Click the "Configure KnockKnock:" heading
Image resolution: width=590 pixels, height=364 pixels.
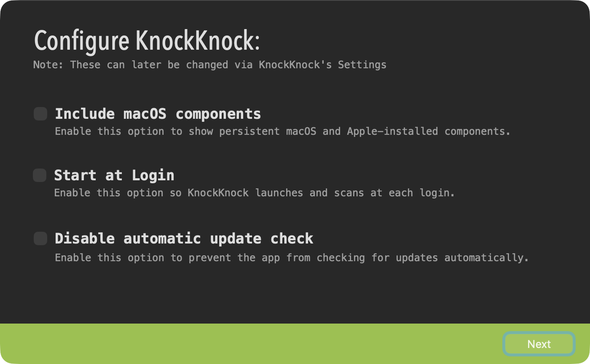pyautogui.click(x=147, y=41)
